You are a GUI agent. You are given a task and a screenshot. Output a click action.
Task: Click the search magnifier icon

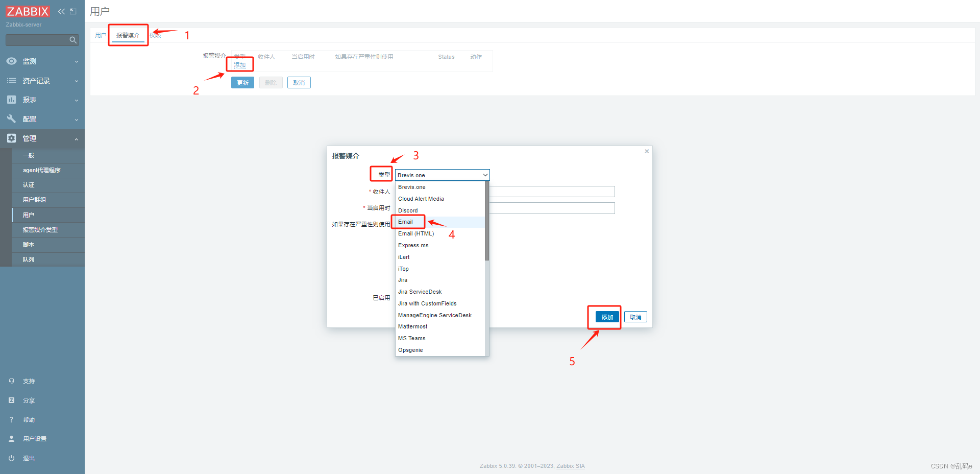73,40
